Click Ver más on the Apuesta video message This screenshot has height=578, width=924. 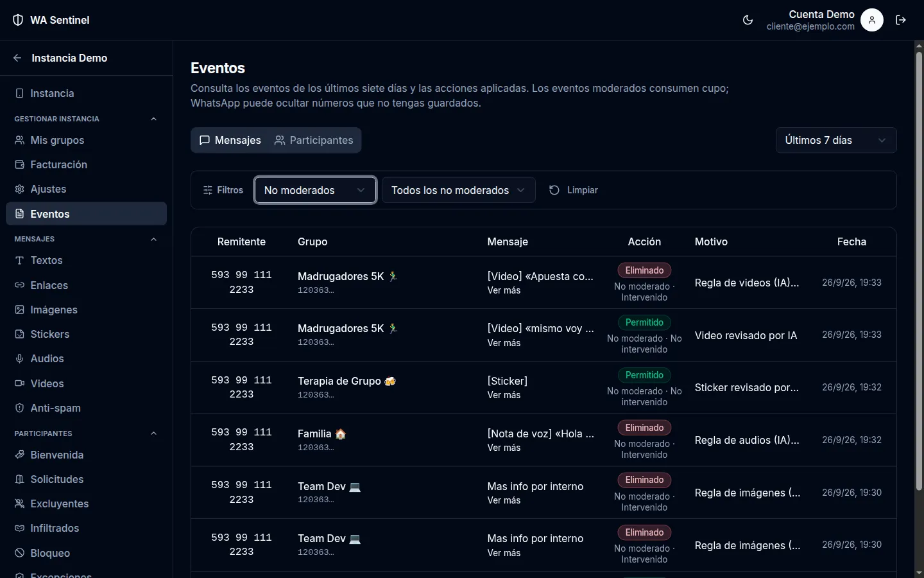[504, 290]
